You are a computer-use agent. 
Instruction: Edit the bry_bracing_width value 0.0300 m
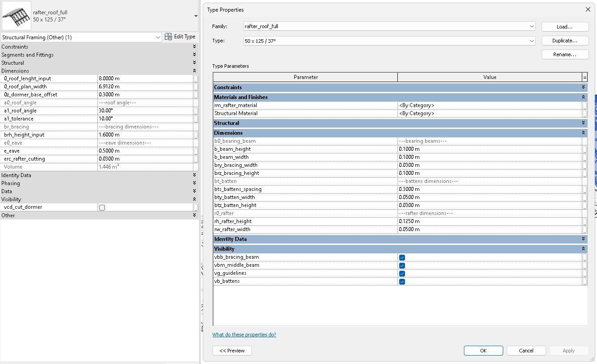tap(489, 165)
